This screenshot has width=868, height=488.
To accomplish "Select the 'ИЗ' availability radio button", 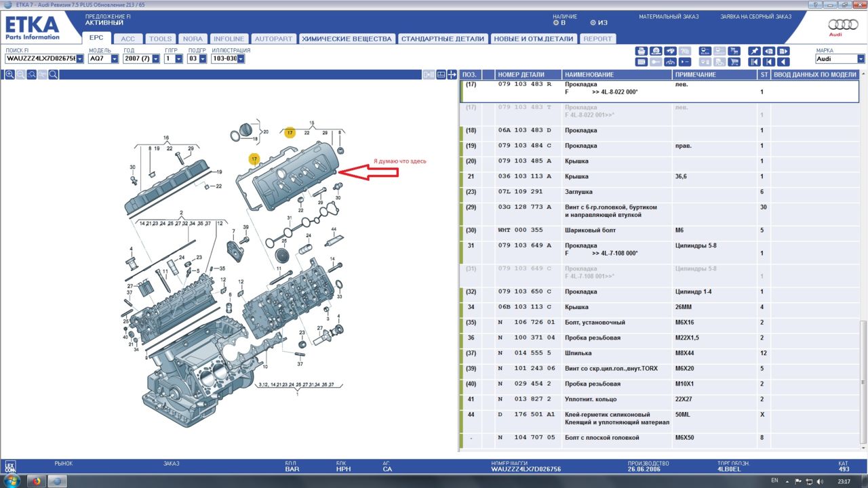I will [593, 22].
